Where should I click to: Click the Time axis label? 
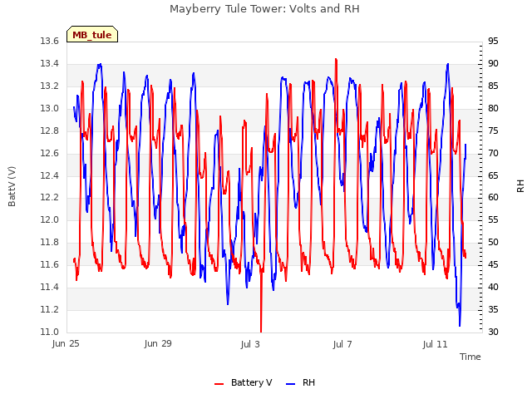[x=470, y=357]
